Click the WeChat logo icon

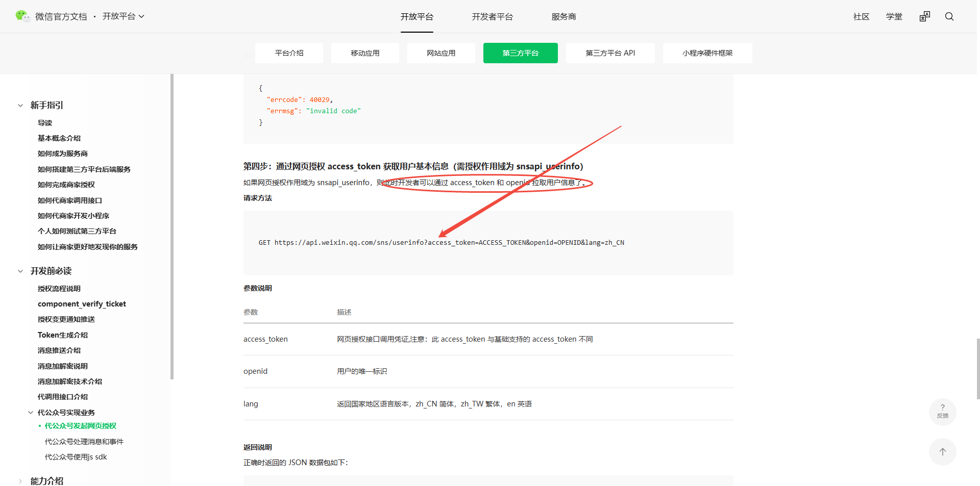[22, 16]
